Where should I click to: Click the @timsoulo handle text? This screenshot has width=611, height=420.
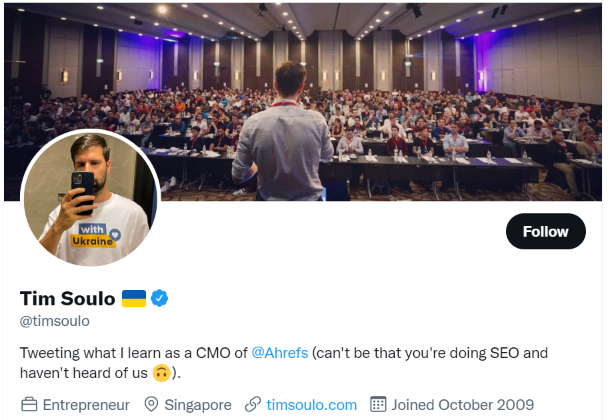click(55, 321)
